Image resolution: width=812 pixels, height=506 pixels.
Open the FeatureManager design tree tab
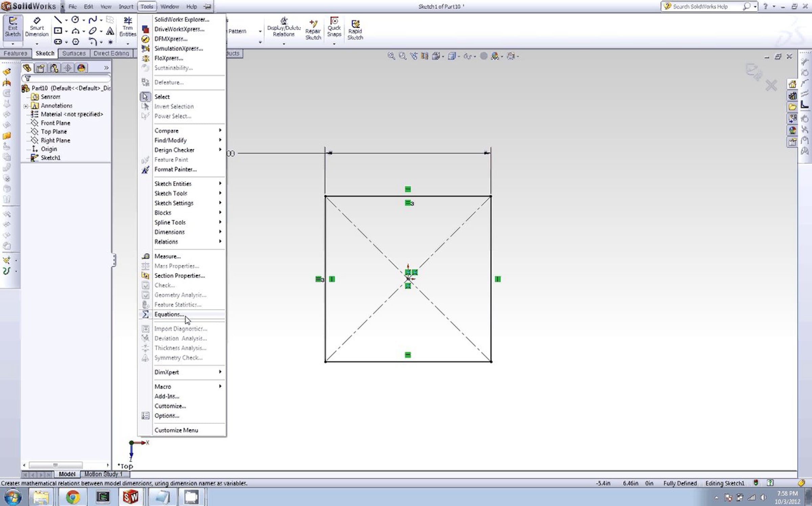[27, 68]
